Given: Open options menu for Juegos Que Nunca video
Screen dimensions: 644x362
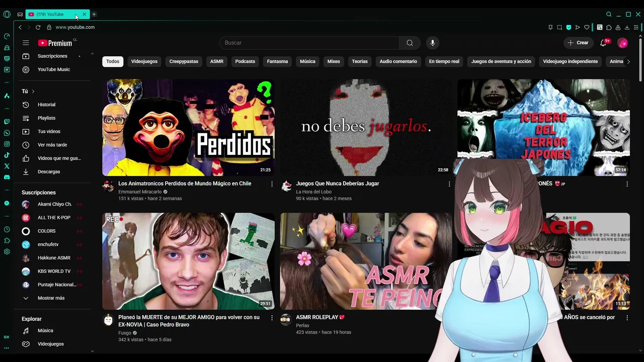Looking at the screenshot, I should point(449,184).
